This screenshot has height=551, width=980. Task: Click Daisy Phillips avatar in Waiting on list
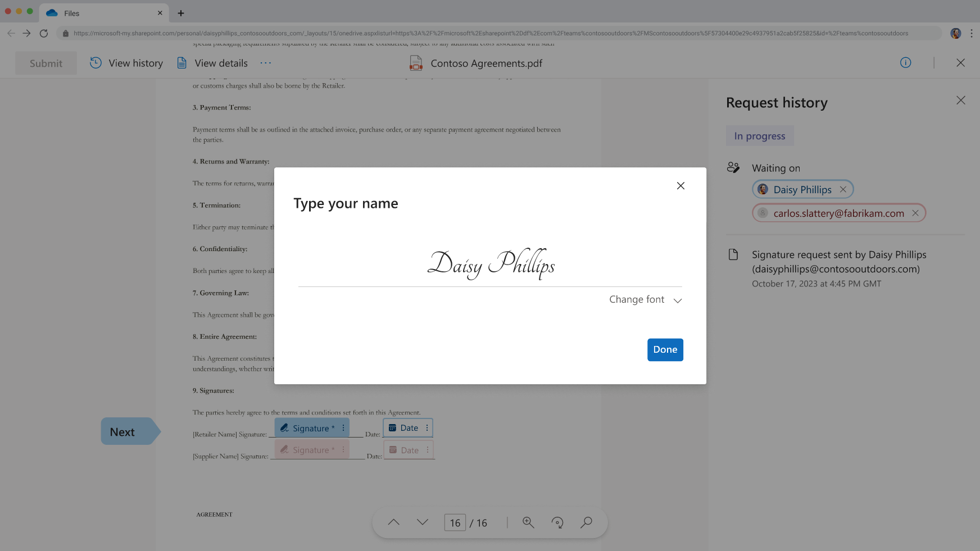763,189
